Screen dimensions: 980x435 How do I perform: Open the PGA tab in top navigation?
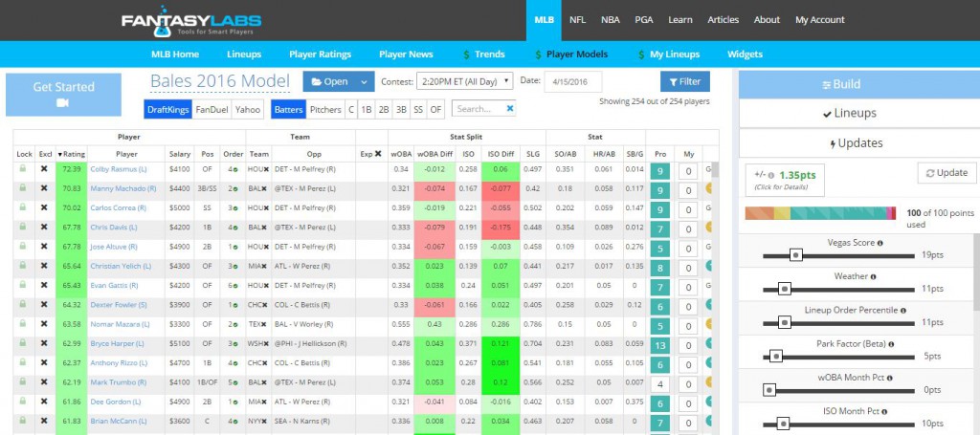pyautogui.click(x=644, y=20)
